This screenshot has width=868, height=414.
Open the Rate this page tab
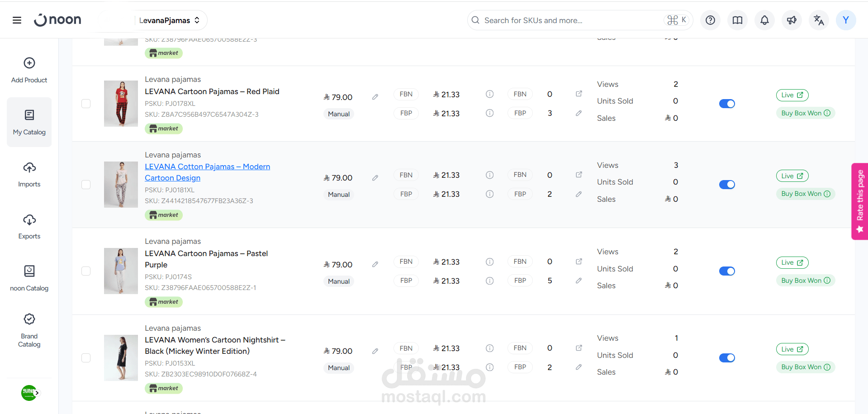click(x=859, y=201)
